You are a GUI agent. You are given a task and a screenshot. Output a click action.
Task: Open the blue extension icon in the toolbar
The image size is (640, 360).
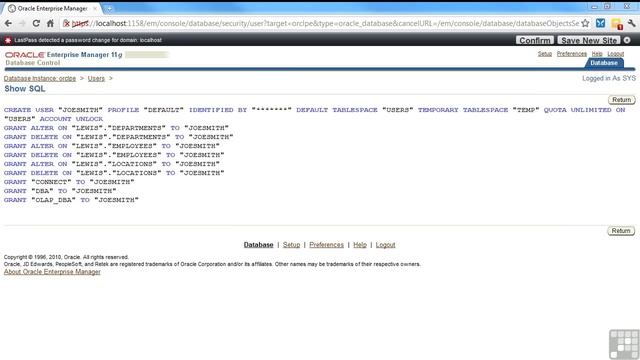(x=600, y=23)
